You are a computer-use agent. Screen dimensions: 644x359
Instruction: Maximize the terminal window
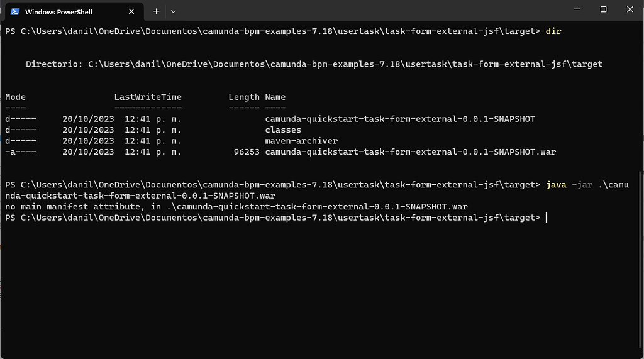pos(603,9)
